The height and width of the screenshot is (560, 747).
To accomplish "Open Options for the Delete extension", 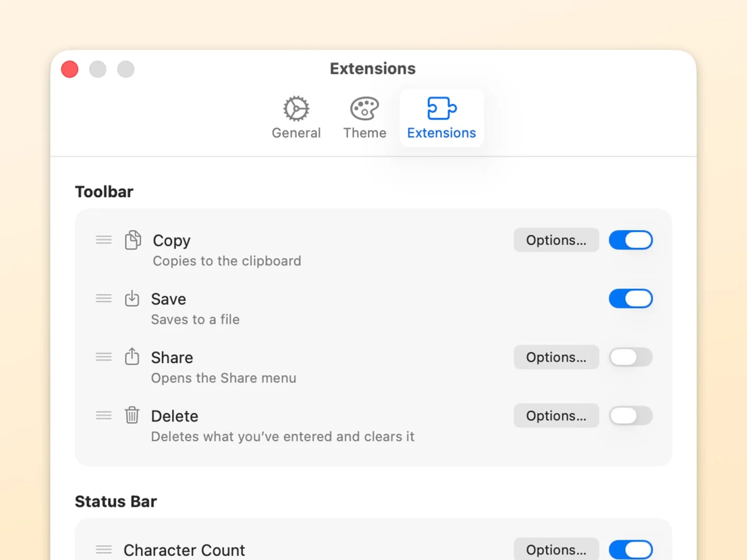I will point(556,416).
